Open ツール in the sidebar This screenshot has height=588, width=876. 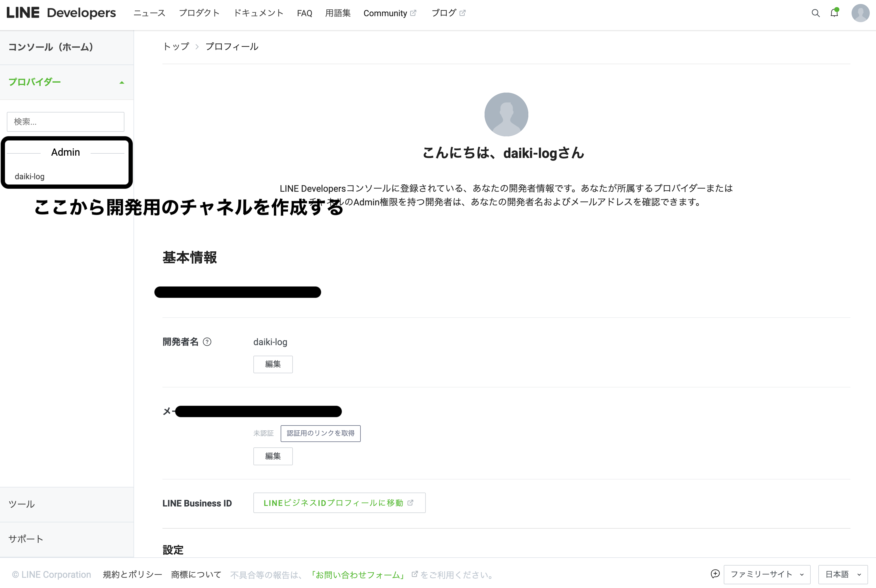coord(67,504)
